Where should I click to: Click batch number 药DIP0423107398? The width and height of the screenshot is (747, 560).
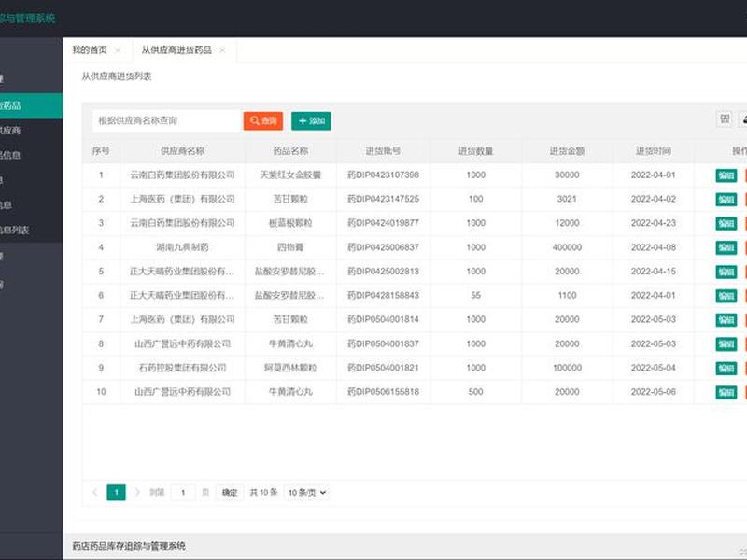383,175
